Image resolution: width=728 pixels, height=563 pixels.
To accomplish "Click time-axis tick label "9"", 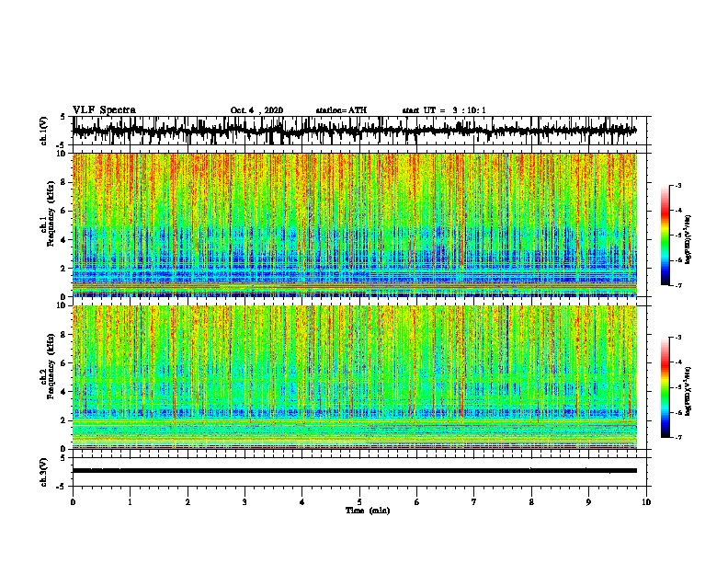I will [588, 502].
